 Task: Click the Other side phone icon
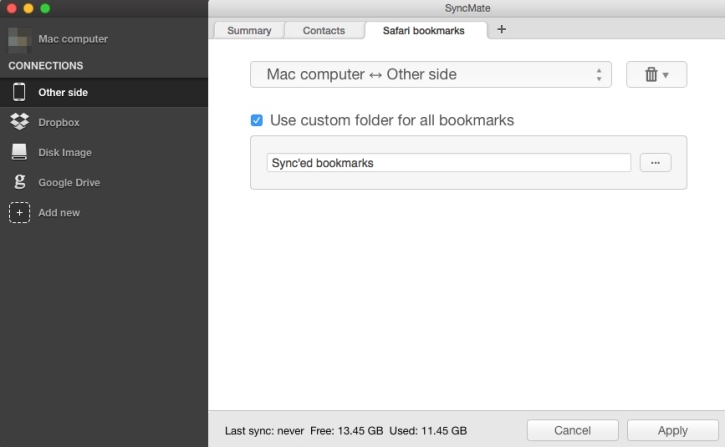tap(19, 92)
